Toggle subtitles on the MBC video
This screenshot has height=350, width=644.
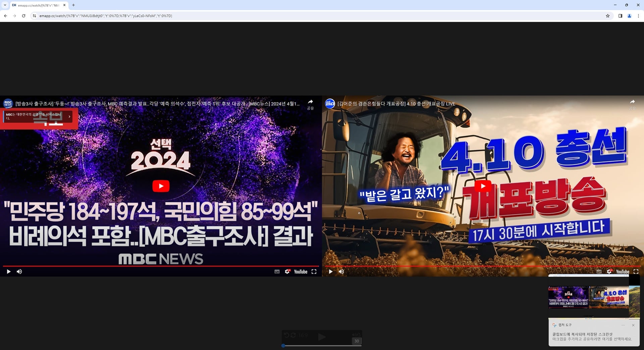[x=277, y=272]
